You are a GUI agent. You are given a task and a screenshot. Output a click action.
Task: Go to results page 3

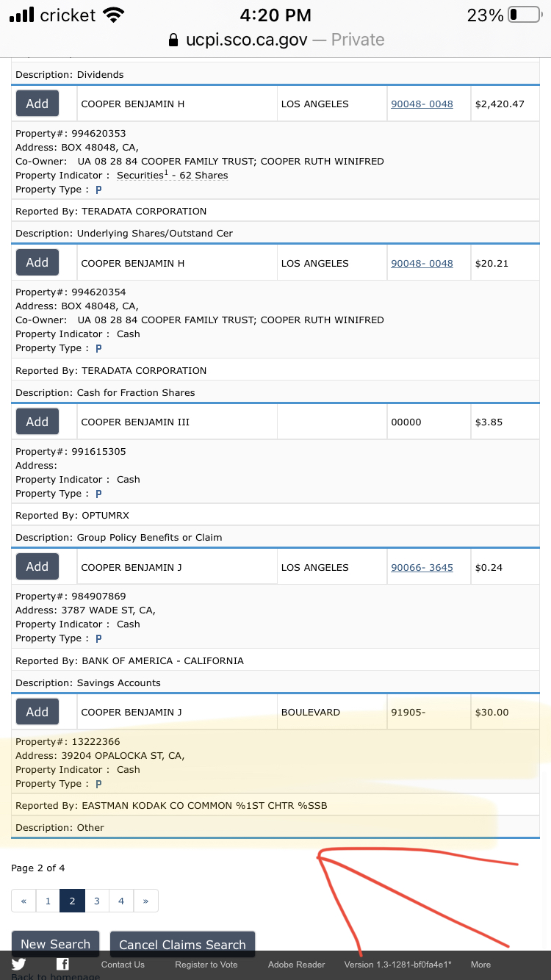click(96, 901)
